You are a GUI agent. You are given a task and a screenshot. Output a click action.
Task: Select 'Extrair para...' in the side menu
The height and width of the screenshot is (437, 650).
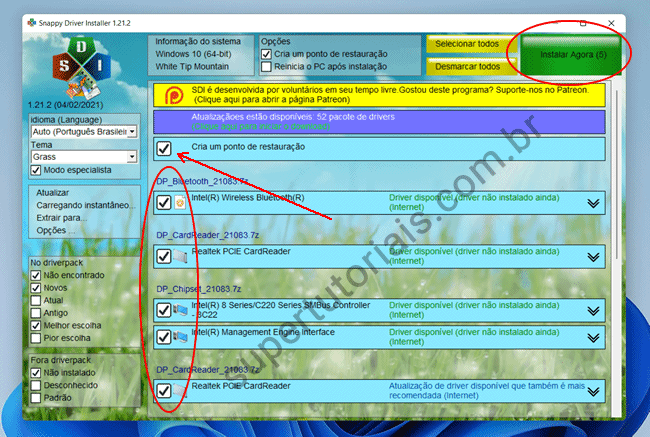pos(54,217)
